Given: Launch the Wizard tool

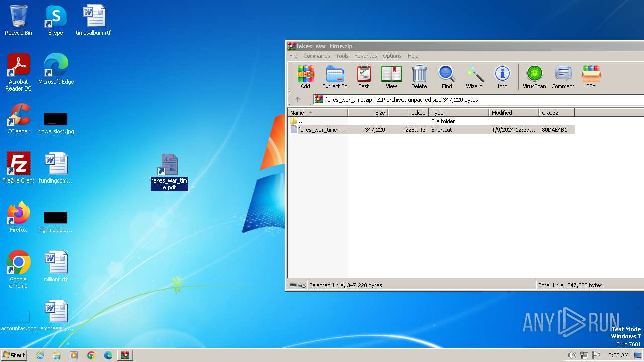Looking at the screenshot, I should [474, 77].
